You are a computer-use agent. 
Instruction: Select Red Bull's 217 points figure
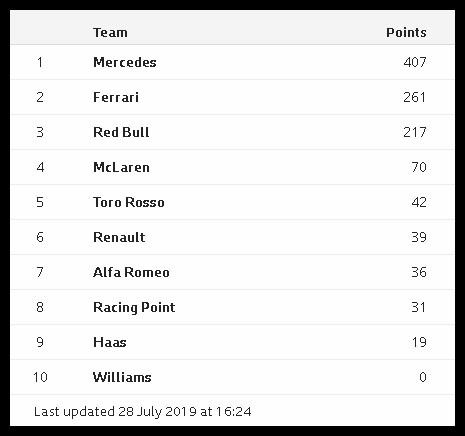[415, 132]
